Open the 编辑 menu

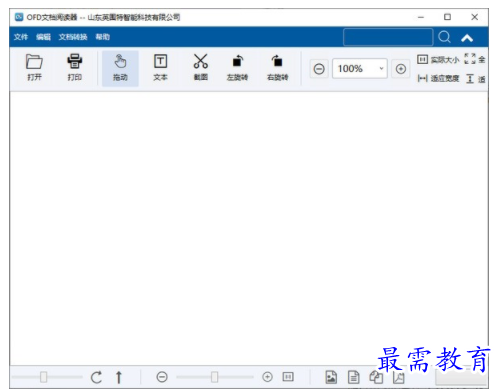[x=43, y=37]
